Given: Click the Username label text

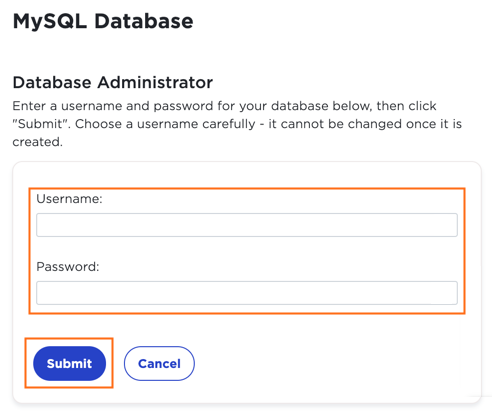Looking at the screenshot, I should [x=69, y=199].
